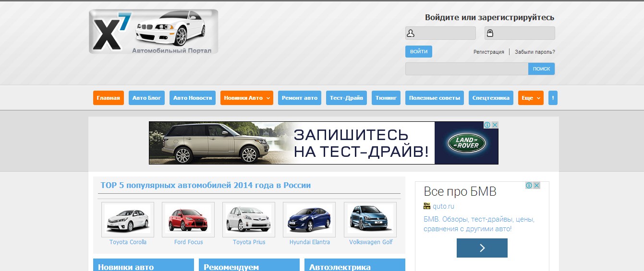Open the Авто Новости menu item
Viewport: 644px width, 271px height.
[193, 98]
